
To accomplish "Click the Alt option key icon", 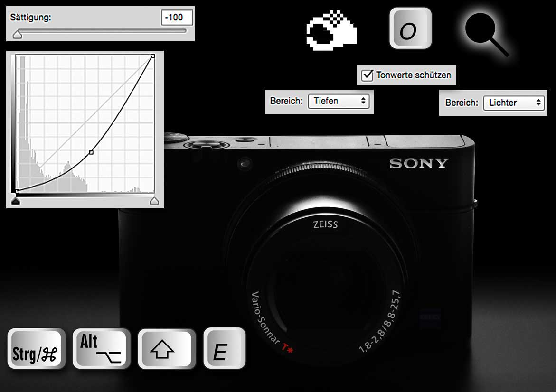I will (102, 349).
